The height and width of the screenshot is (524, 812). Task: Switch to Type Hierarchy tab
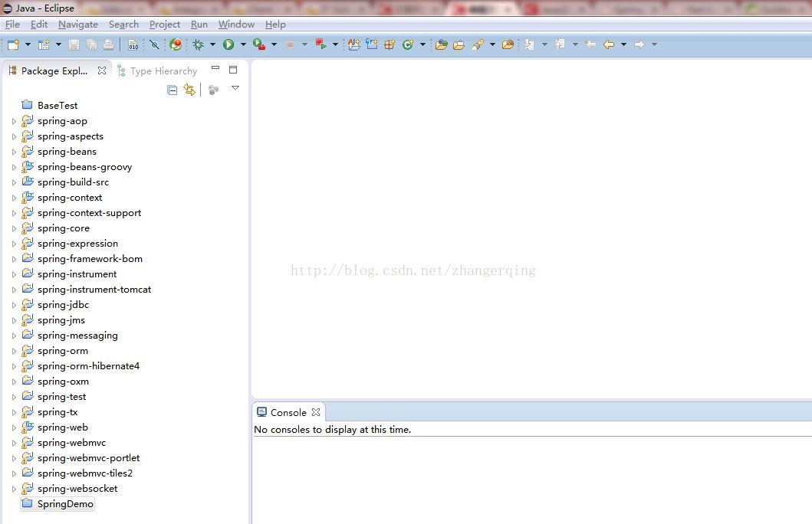[157, 71]
